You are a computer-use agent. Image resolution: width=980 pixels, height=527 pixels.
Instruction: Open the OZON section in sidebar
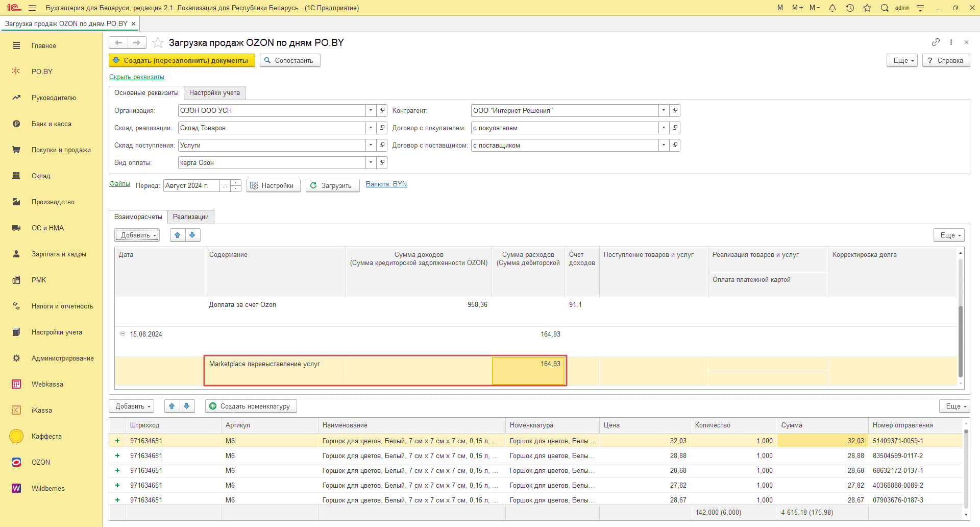pos(41,462)
